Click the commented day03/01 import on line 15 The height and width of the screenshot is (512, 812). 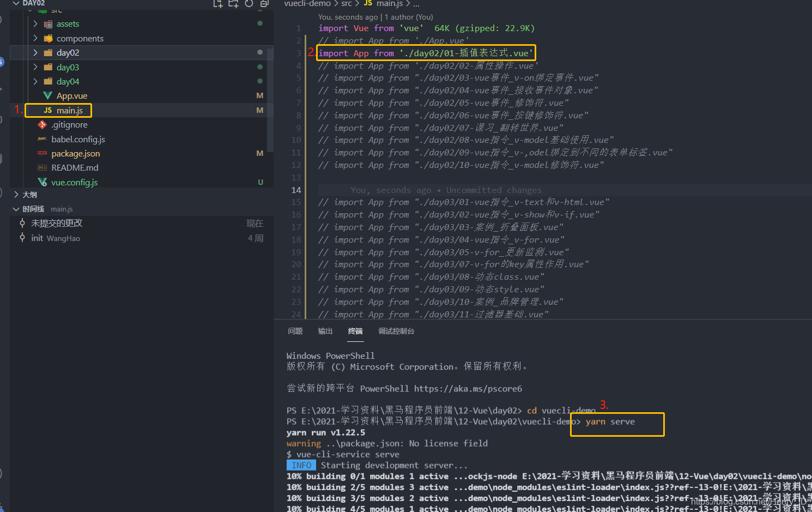464,202
